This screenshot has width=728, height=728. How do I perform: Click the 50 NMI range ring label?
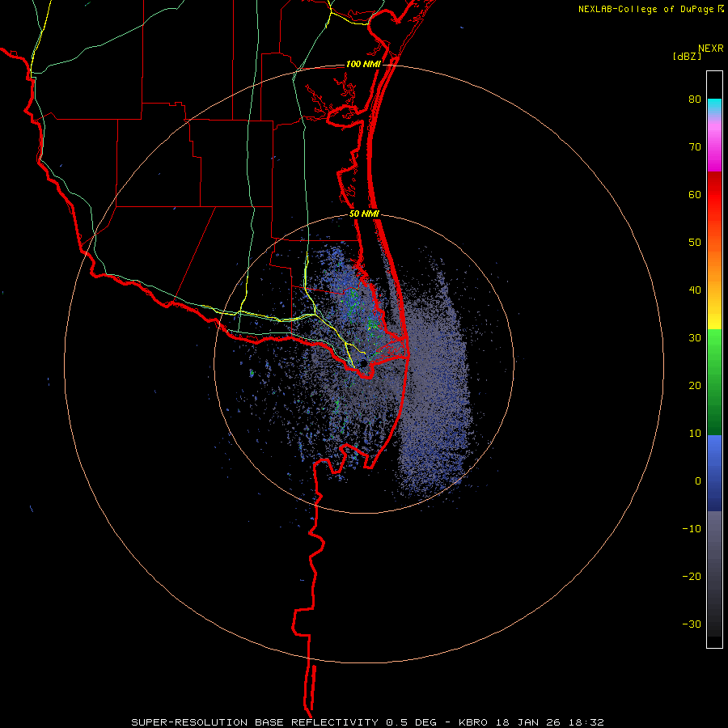click(x=364, y=214)
